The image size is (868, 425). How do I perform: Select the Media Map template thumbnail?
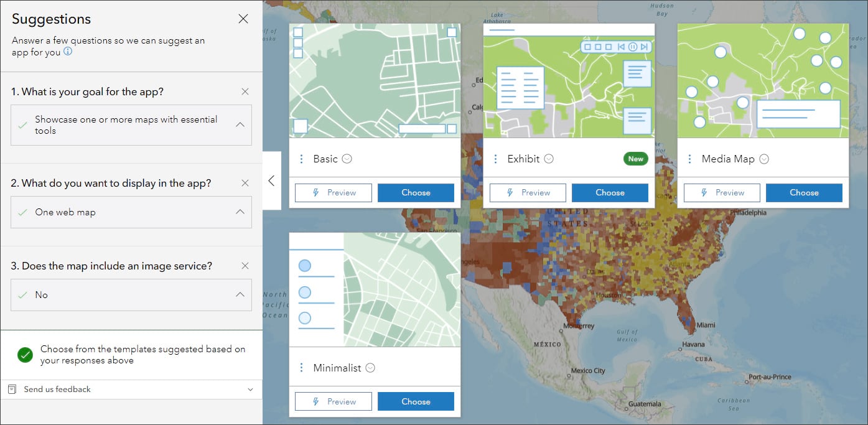coord(763,81)
